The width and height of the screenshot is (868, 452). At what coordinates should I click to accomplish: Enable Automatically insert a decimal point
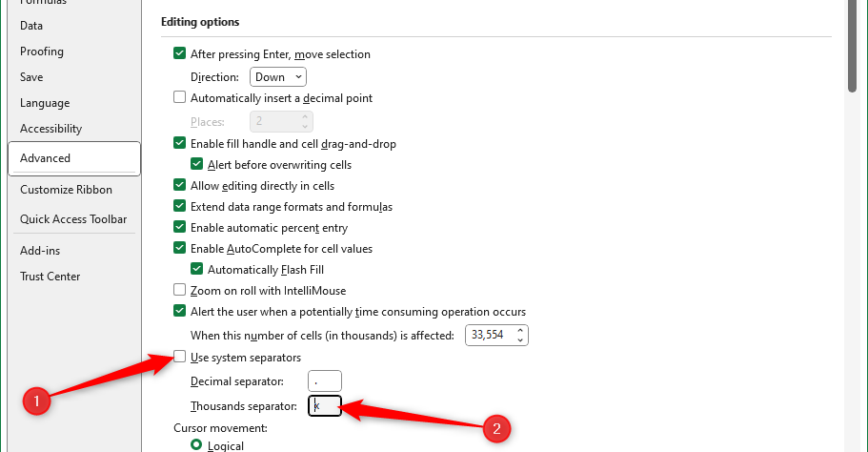click(x=179, y=97)
